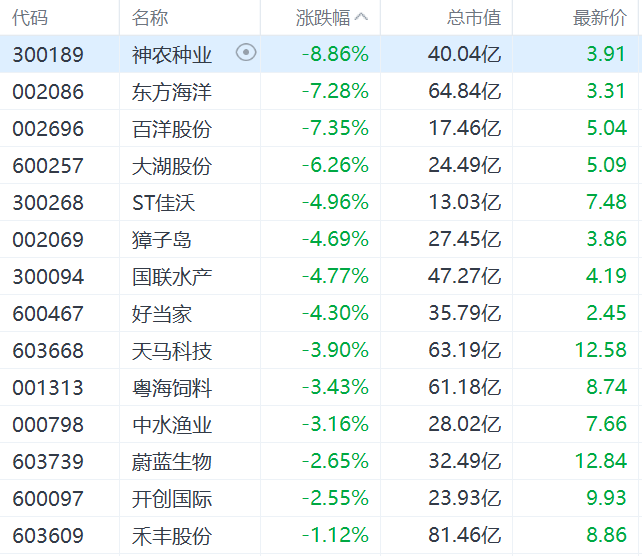Select stock code 600467

click(x=48, y=314)
